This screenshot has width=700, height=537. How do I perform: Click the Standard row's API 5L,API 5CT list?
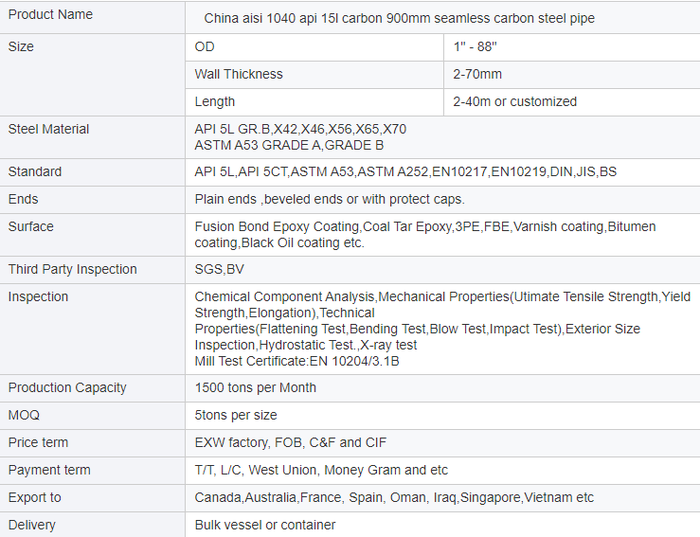tap(405, 172)
